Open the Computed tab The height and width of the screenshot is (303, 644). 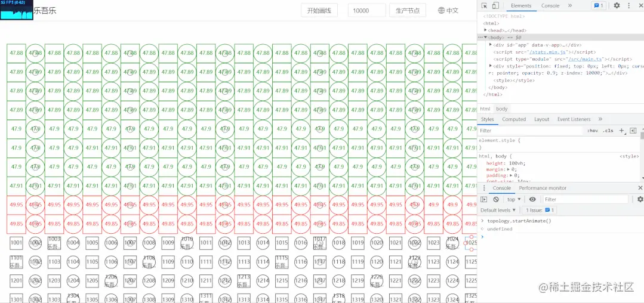point(514,119)
